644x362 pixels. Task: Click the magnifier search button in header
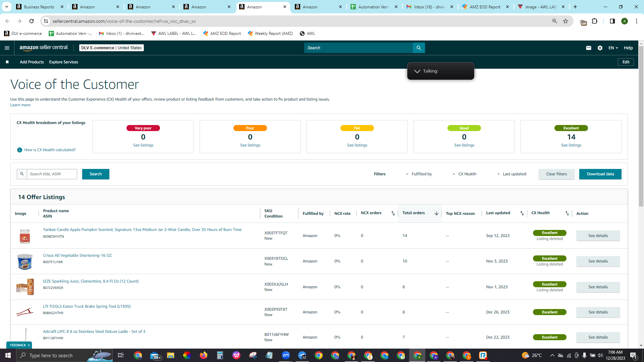pyautogui.click(x=419, y=48)
